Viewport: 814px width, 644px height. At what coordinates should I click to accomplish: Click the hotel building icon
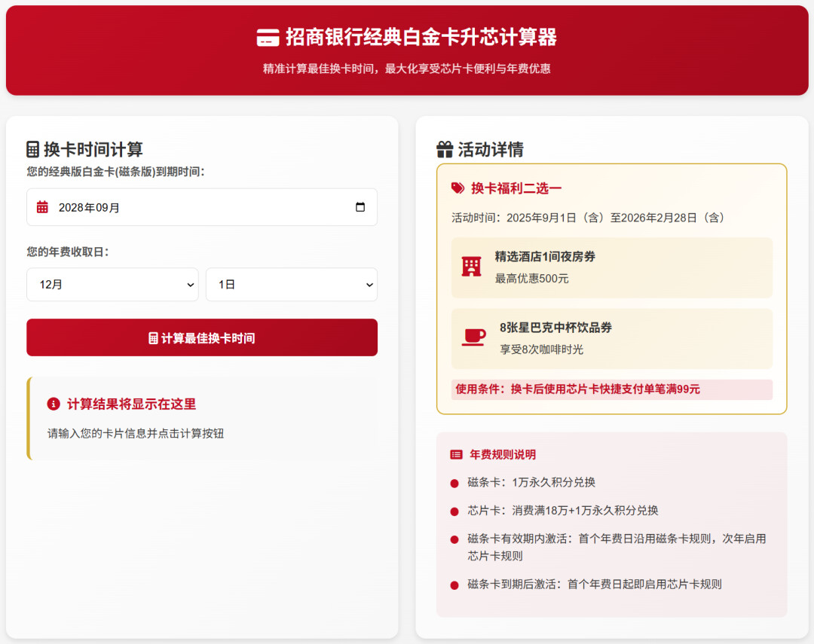472,267
